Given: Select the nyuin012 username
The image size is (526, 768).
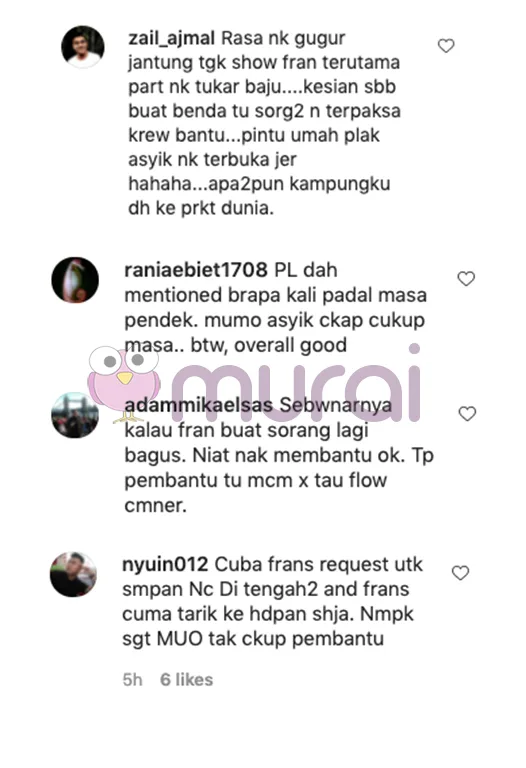Looking at the screenshot, I should (165, 564).
